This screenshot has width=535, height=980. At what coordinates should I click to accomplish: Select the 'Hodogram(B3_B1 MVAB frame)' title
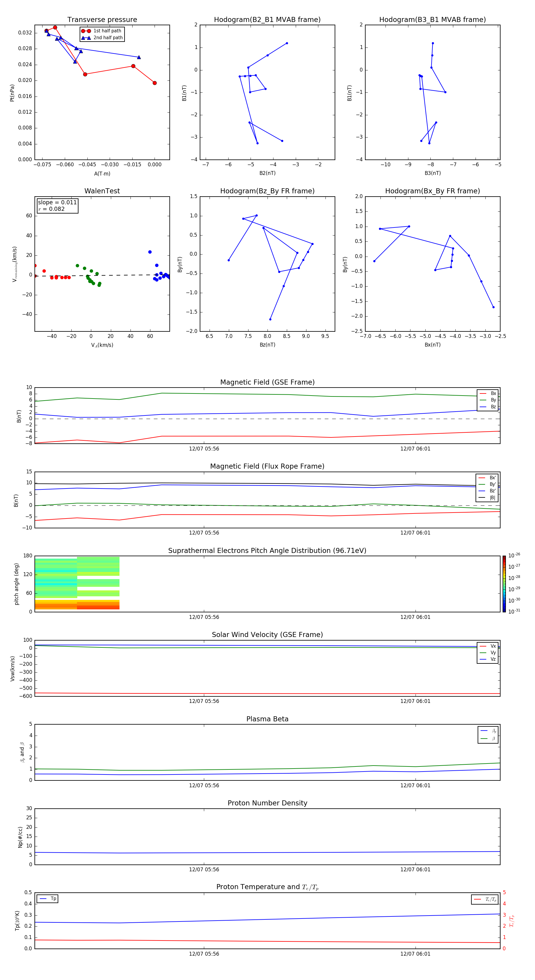coord(432,20)
